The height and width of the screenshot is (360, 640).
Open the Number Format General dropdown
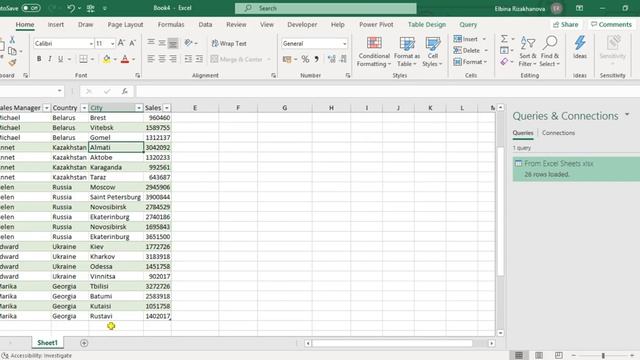click(x=344, y=44)
